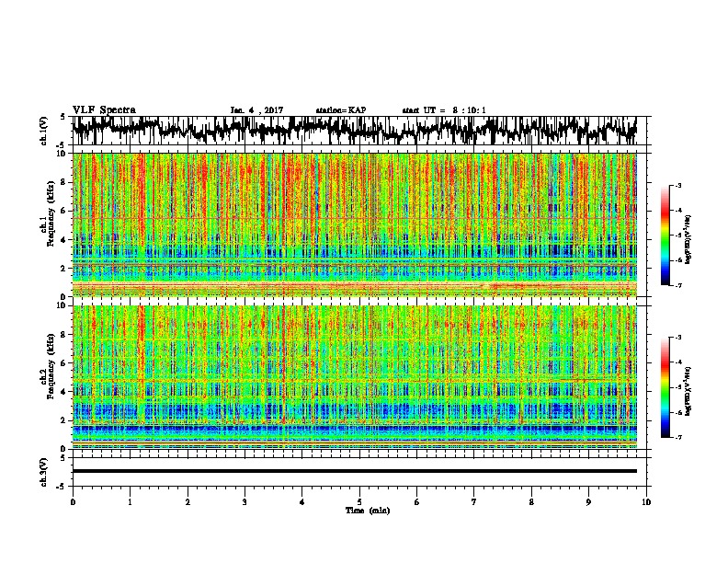Select the date text "Jan. 4, 2017"

pos(256,110)
